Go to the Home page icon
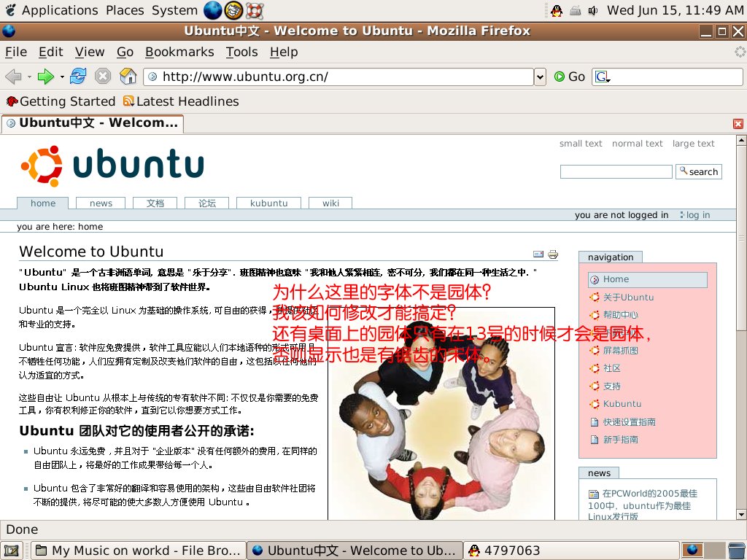Viewport: 747px width, 560px height. point(128,76)
